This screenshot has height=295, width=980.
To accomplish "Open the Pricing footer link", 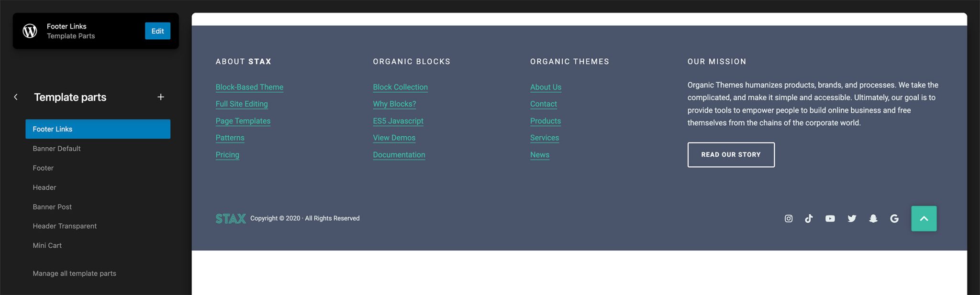I will (x=227, y=155).
